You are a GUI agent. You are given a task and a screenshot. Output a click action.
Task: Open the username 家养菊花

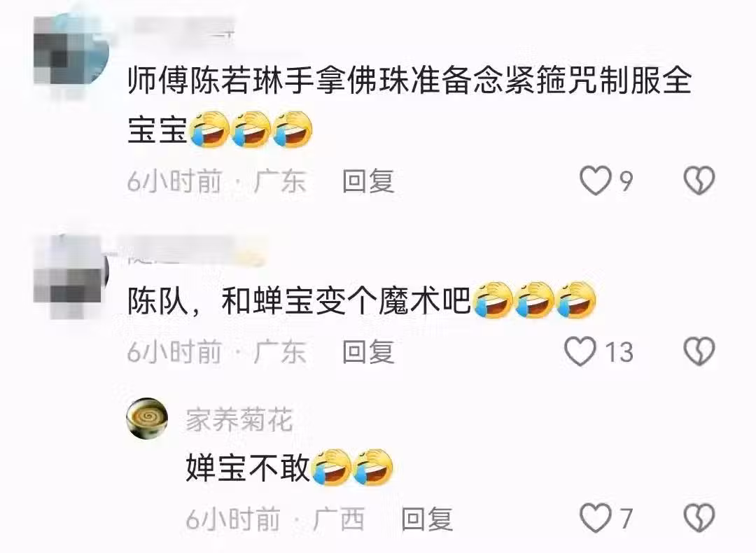click(239, 419)
